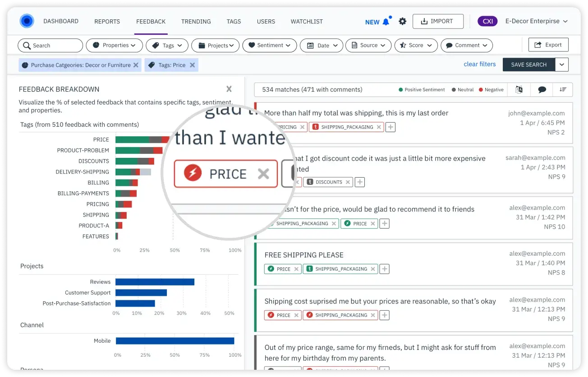Image resolution: width=588 pixels, height=377 pixels.
Task: Open the Score filter dropdown
Action: coord(416,46)
